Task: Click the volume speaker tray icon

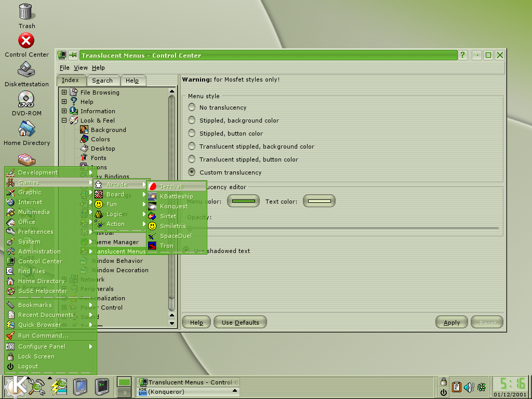Action: click(x=469, y=387)
